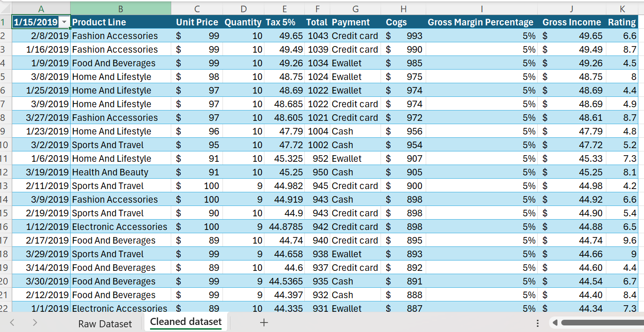644x332 pixels.
Task: Click the Payment header cell
Action: point(355,22)
